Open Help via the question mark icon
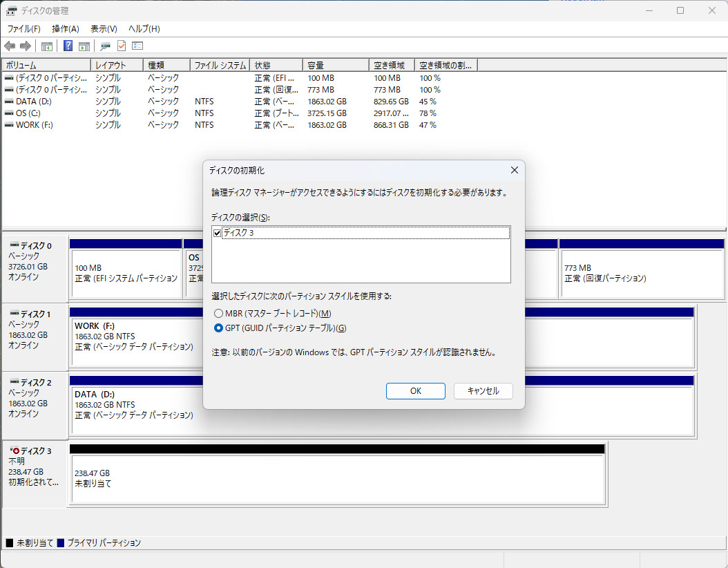This screenshot has width=728, height=568. coord(67,46)
